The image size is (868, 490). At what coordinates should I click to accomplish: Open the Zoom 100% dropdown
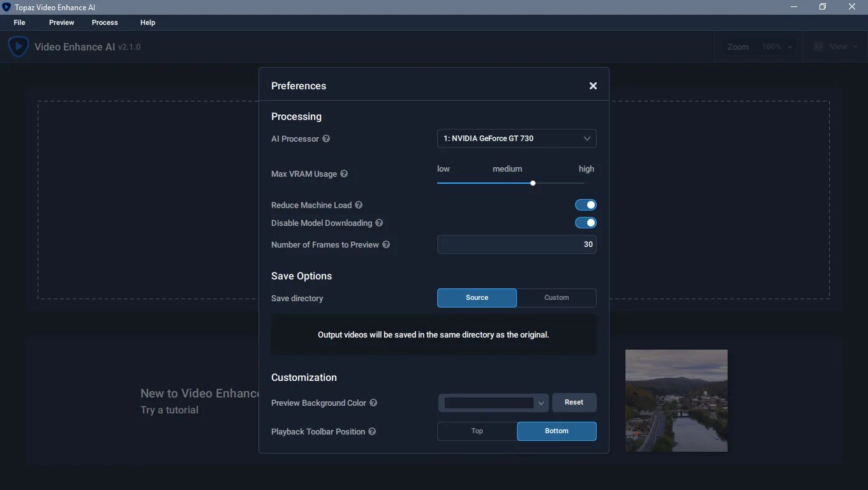[778, 47]
